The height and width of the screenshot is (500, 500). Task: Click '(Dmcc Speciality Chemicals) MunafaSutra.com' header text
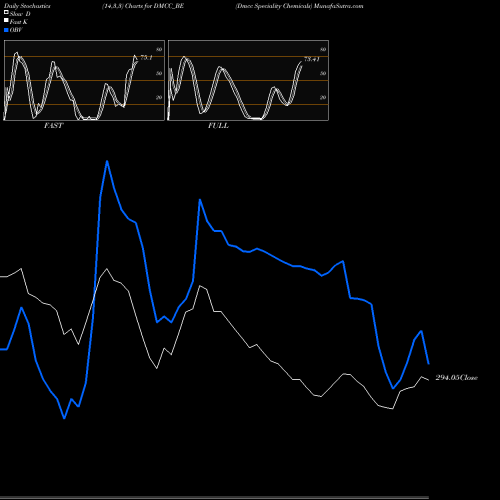point(299,6)
